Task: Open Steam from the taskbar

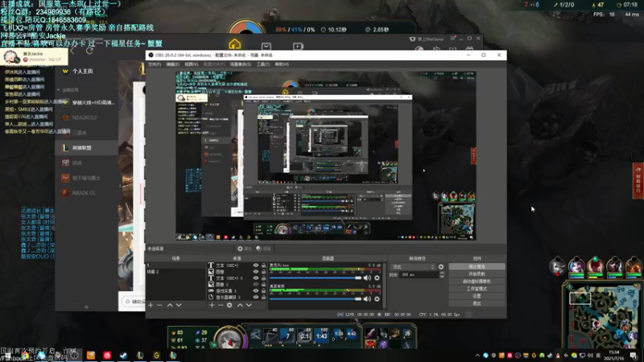Action: (x=123, y=355)
